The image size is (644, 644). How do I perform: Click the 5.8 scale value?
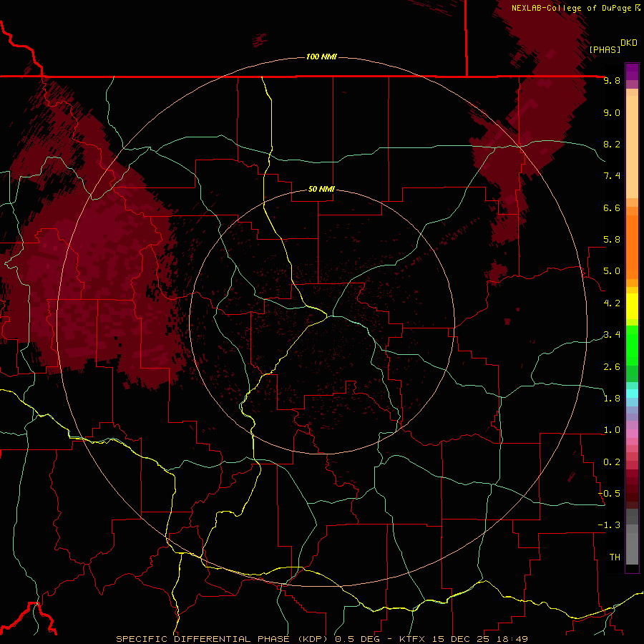tap(612, 240)
